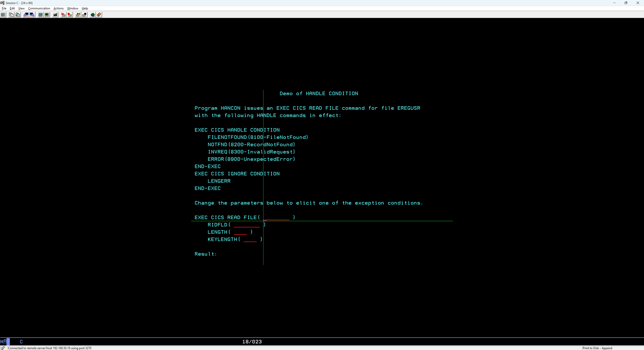Image resolution: width=644 pixels, height=350 pixels.
Task: Click the session letter C in operator area
Action: pyautogui.click(x=21, y=341)
